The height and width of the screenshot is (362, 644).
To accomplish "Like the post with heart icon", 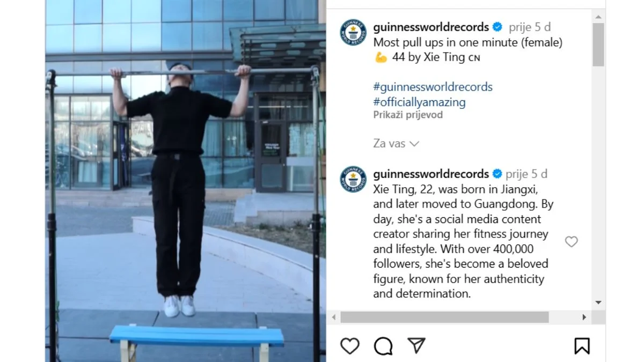I will pyautogui.click(x=350, y=346).
